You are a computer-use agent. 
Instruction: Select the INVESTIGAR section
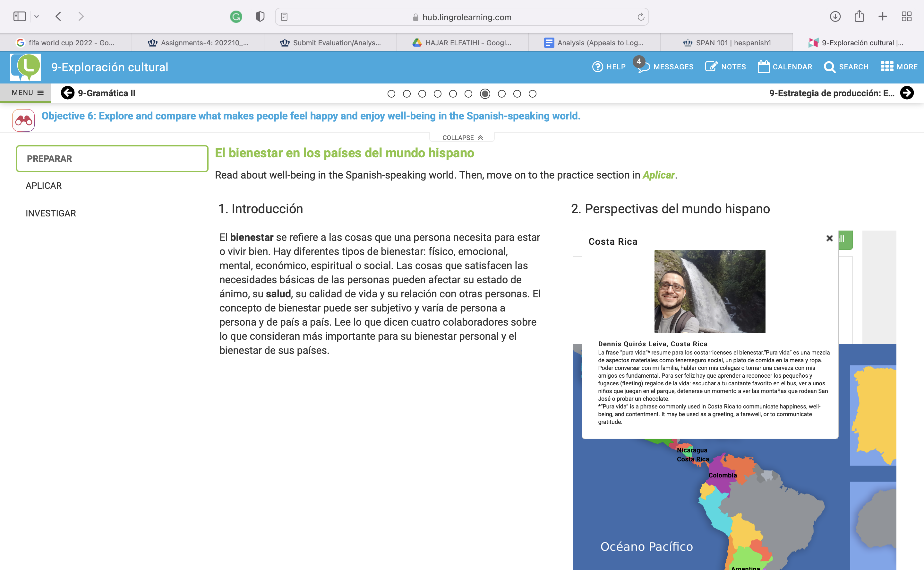coord(51,213)
